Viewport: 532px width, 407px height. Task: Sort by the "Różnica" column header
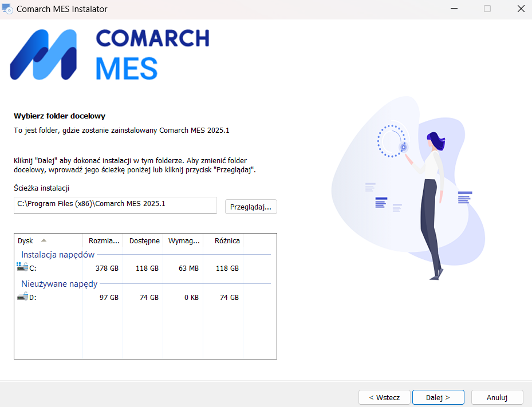(223, 241)
